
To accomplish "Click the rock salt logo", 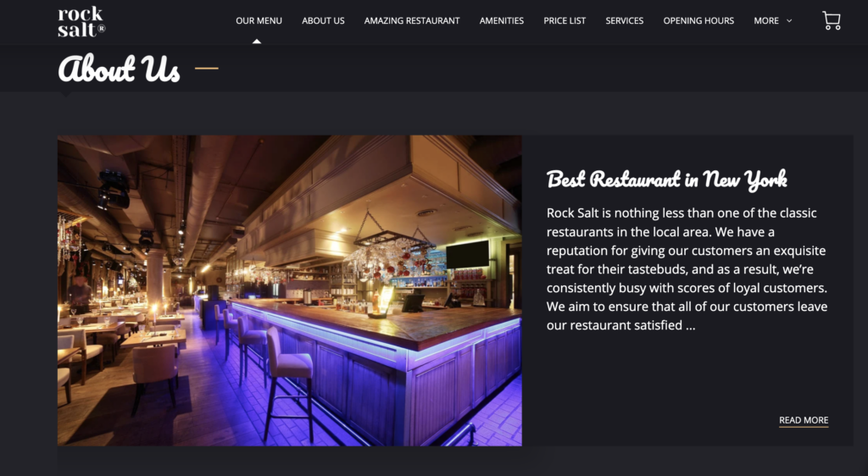I will coord(81,22).
